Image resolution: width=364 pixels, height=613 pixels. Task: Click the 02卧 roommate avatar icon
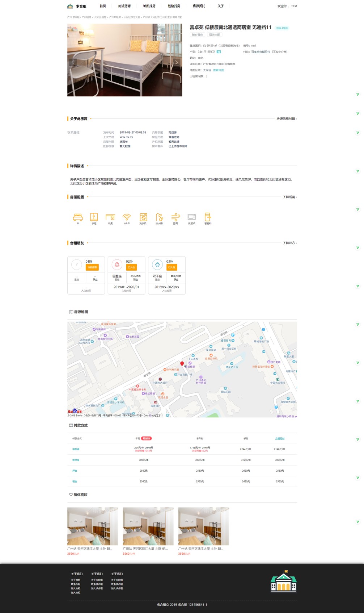(x=117, y=265)
